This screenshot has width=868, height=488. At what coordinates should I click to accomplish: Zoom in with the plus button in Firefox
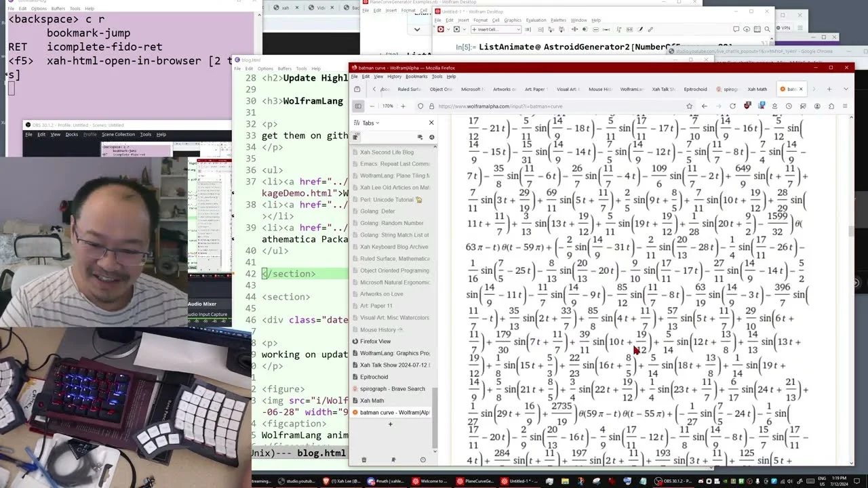[x=403, y=106]
